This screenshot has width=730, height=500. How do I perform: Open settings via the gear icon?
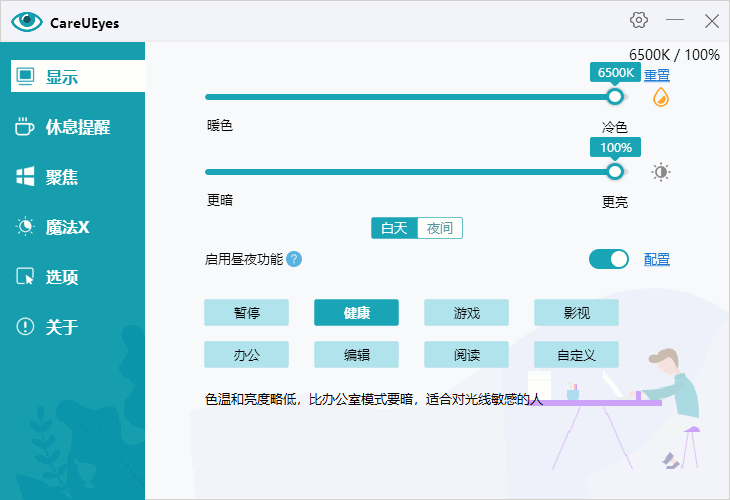[x=639, y=20]
